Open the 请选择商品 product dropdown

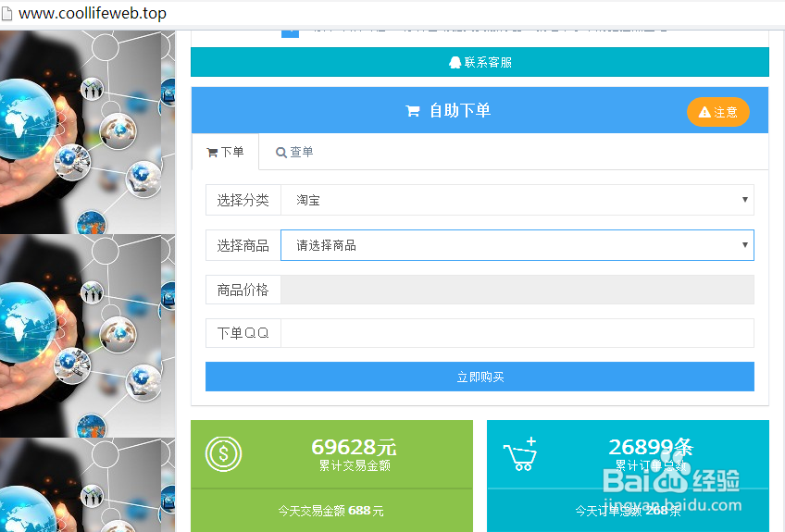(x=517, y=245)
